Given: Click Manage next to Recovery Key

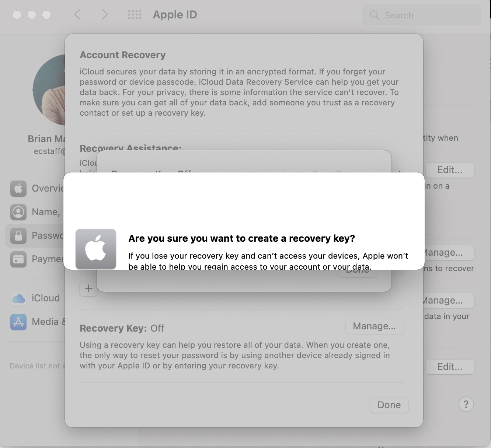Looking at the screenshot, I should point(375,326).
